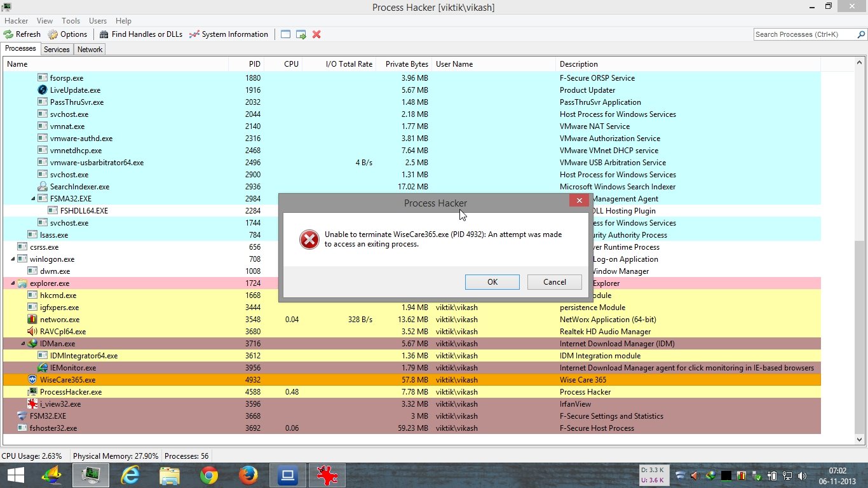Click the red error icon in dialog

(309, 240)
